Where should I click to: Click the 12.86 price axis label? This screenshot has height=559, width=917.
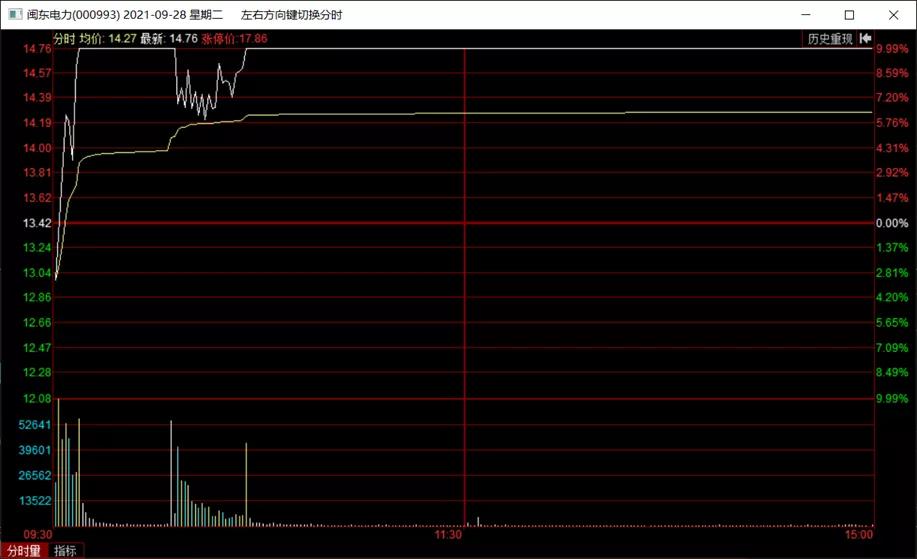pyautogui.click(x=37, y=297)
